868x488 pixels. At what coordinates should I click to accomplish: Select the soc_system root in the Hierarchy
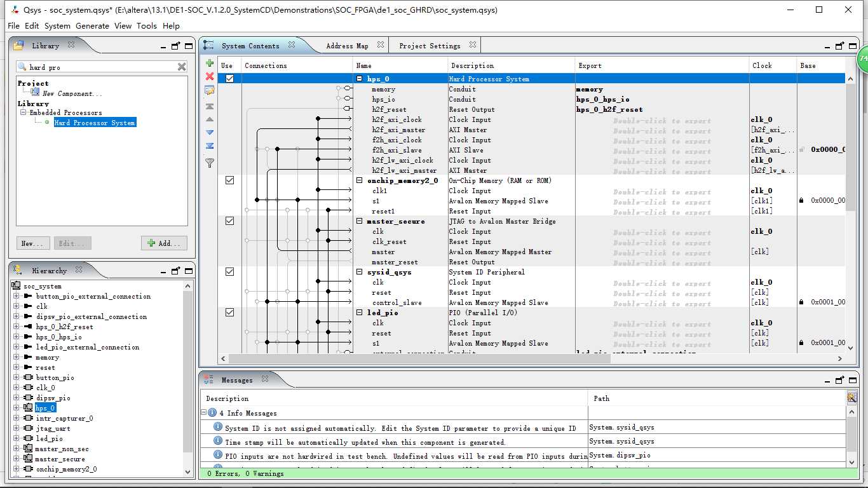[x=43, y=286]
